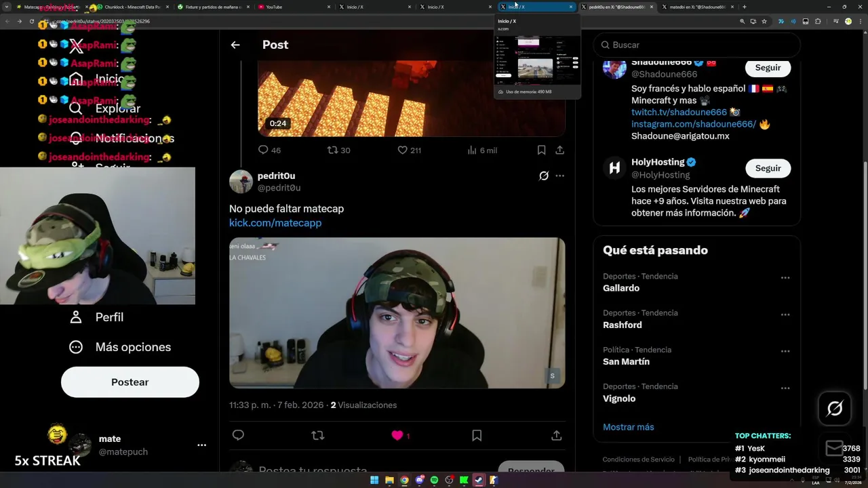Open Steam from the taskbar

tap(479, 481)
